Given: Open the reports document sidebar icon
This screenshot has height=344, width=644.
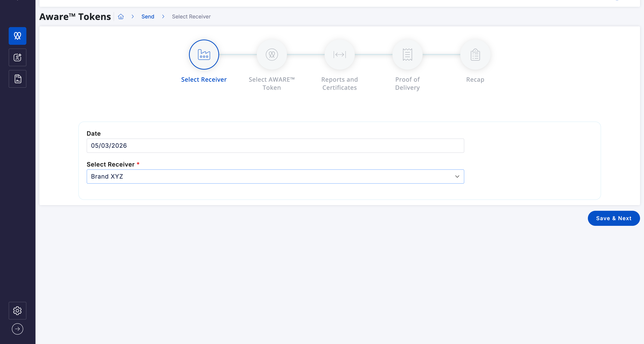Looking at the screenshot, I should pyautogui.click(x=18, y=79).
